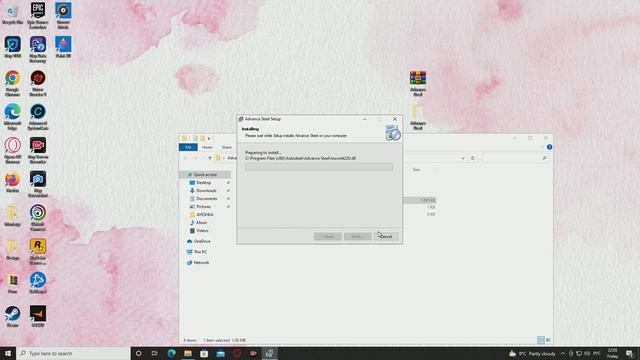Open Mail from the taskbar
Screen dimensions: 640x360
click(220, 353)
